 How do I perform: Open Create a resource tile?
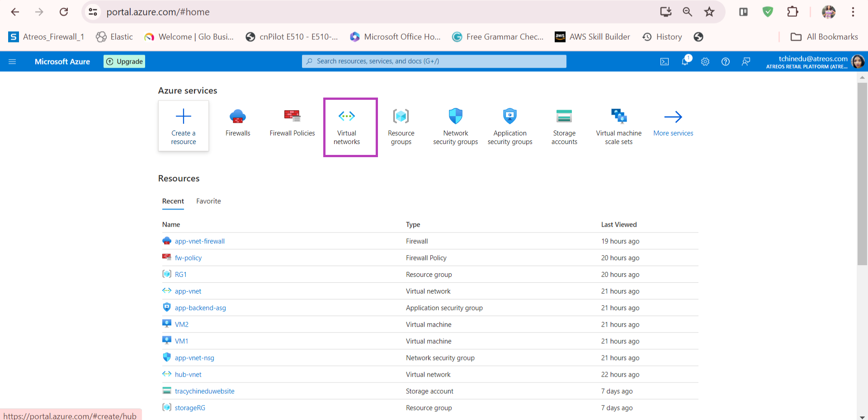coord(184,126)
